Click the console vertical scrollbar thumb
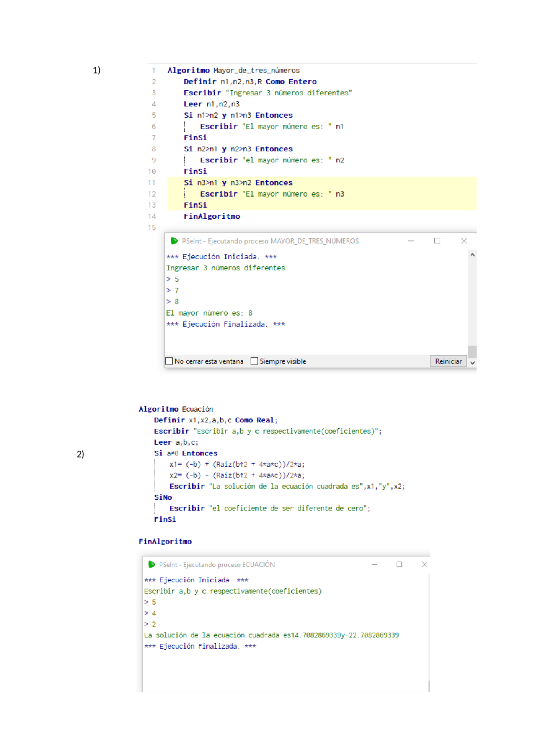Screen dimensions: 534x756 (472, 351)
